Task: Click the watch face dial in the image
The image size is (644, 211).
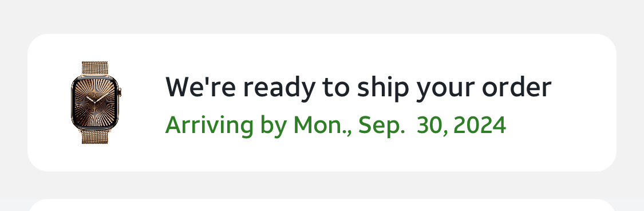Action: coord(94,103)
